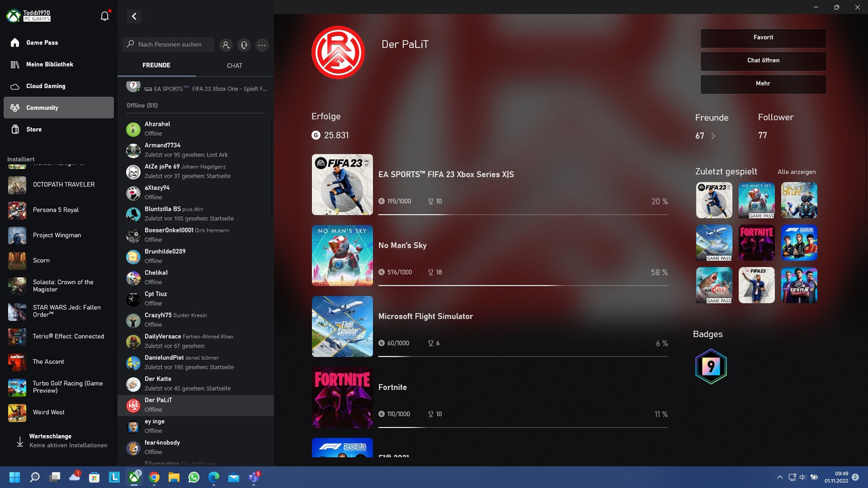The height and width of the screenshot is (488, 868).
Task: Select friend AtZe joPe 69
Action: click(x=195, y=171)
